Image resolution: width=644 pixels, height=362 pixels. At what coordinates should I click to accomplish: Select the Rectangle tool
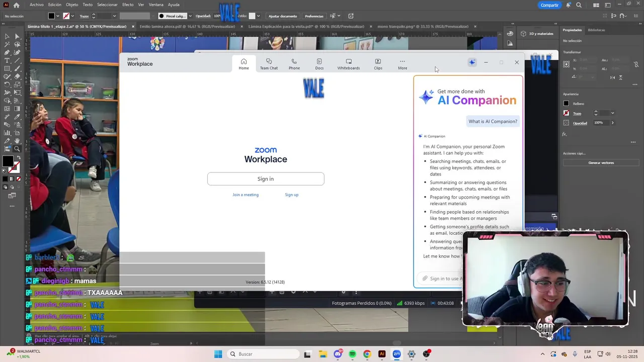tap(7, 68)
